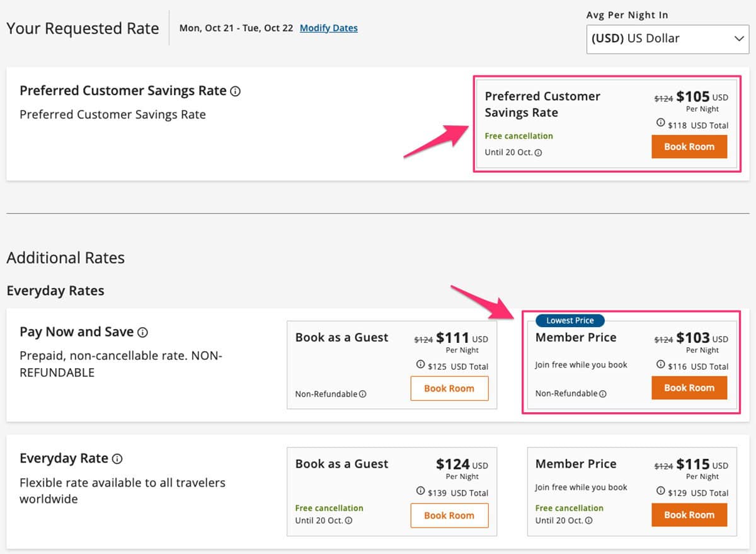Click the $103 USD price

(702, 338)
